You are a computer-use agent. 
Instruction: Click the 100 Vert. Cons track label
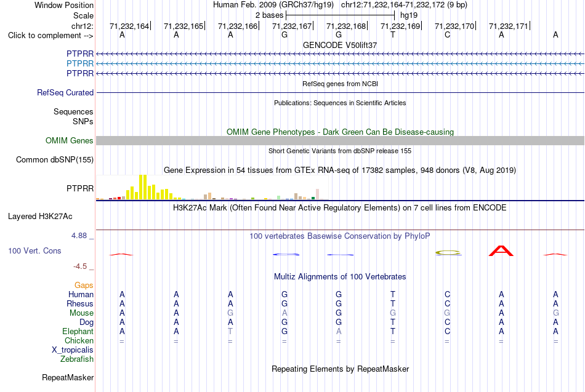click(34, 250)
